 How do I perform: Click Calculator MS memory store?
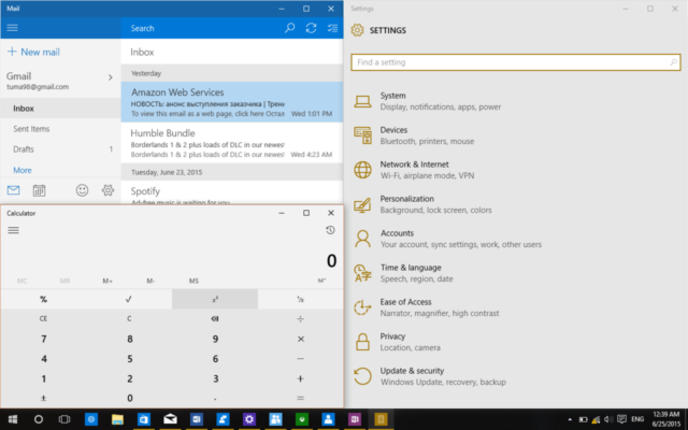coord(194,281)
